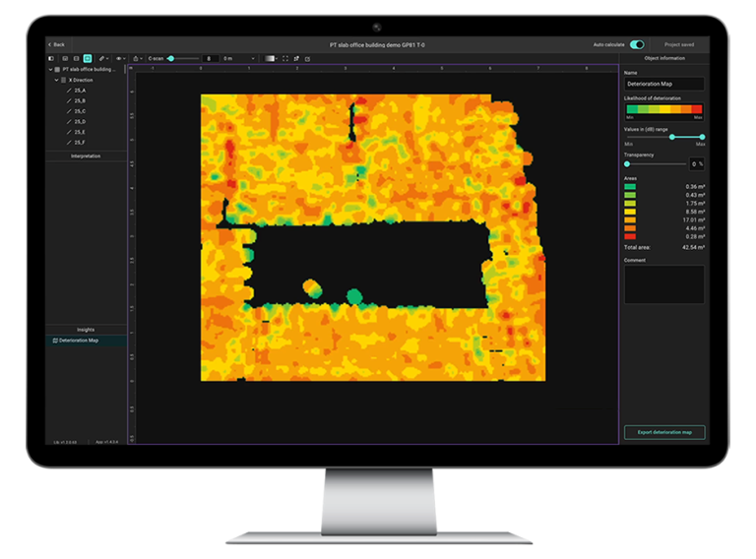Image resolution: width=756 pixels, height=559 pixels.
Task: Adjust the Transparency slider handle
Action: click(x=627, y=163)
